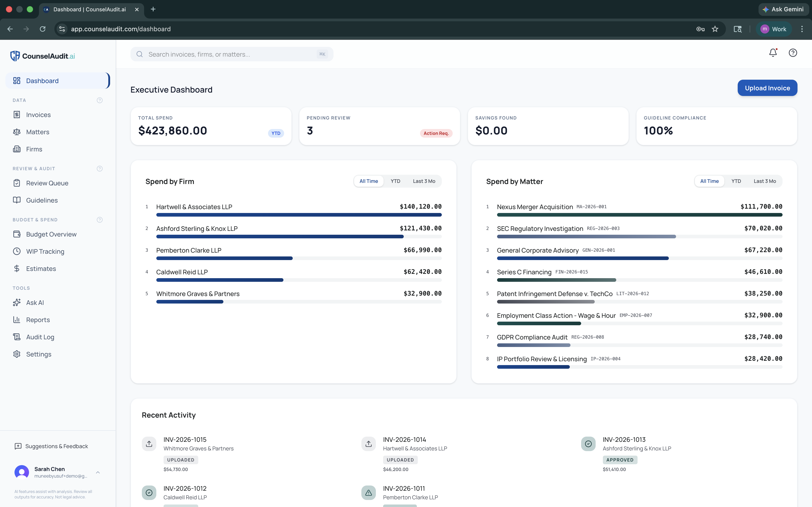Select the Matters icon in sidebar
Viewport: 812px width, 507px height.
tap(17, 132)
